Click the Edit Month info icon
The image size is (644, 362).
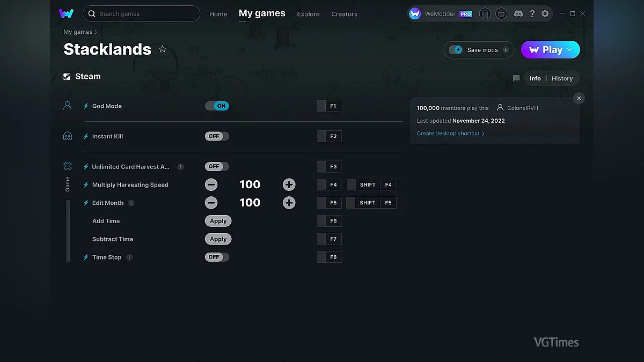[x=131, y=203]
